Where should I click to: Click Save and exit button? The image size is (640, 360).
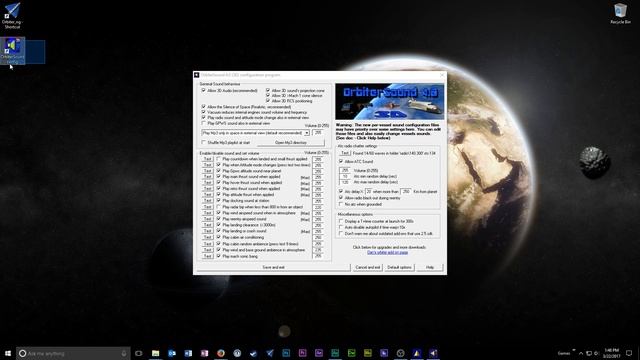click(273, 267)
